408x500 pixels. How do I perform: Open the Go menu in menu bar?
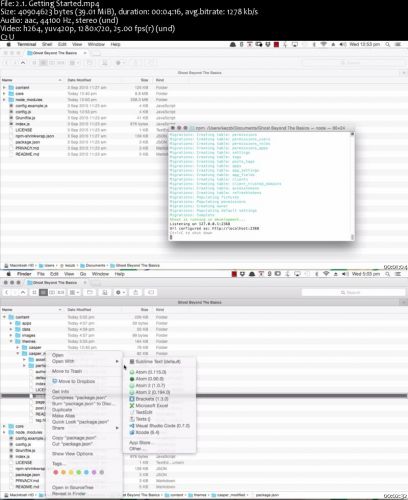[83, 274]
